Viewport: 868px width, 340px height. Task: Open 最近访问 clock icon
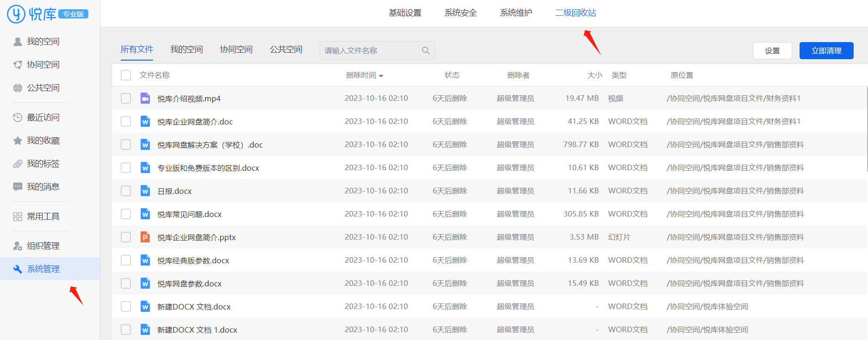tap(18, 117)
